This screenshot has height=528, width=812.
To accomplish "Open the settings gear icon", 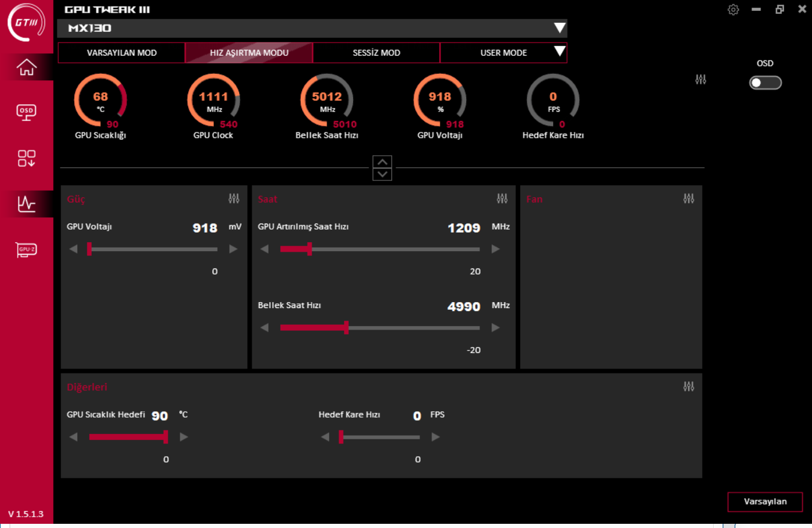I will (733, 10).
